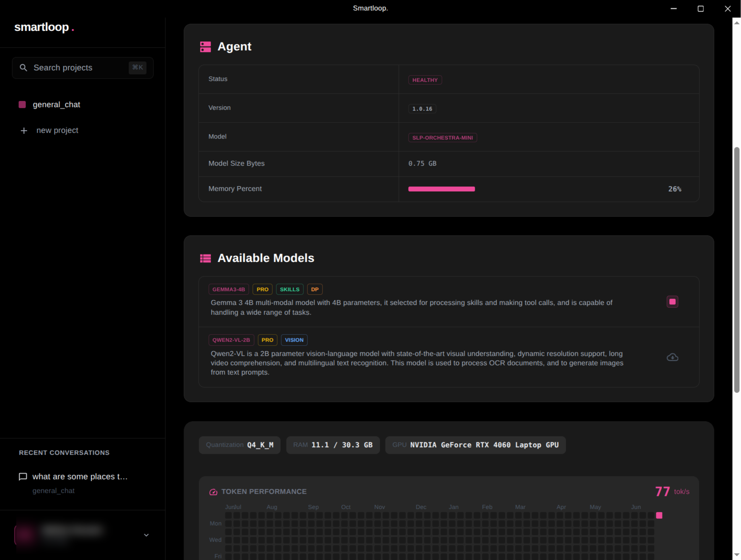Click the 1.0.16 version badge
The height and width of the screenshot is (560, 741).
click(422, 109)
